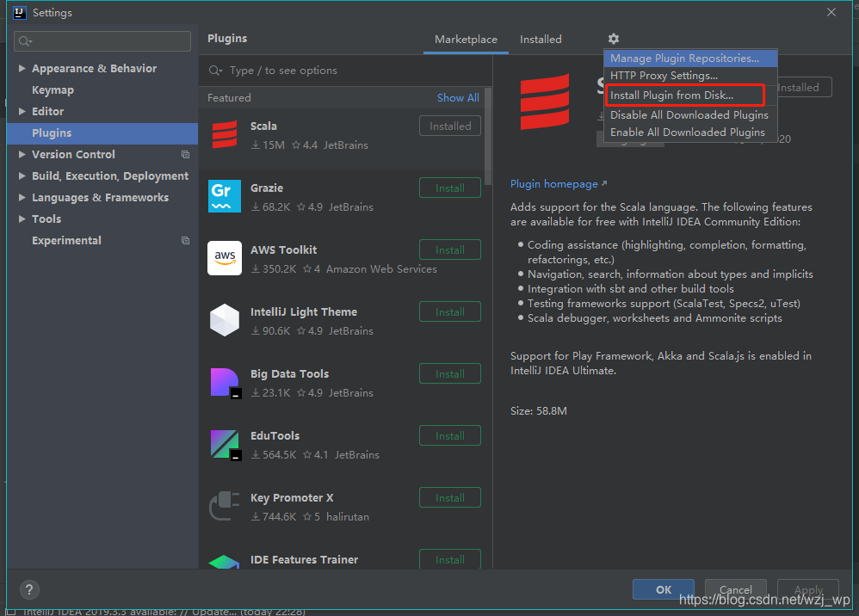This screenshot has width=859, height=616.
Task: Expand the Tools tree node
Action: point(22,219)
